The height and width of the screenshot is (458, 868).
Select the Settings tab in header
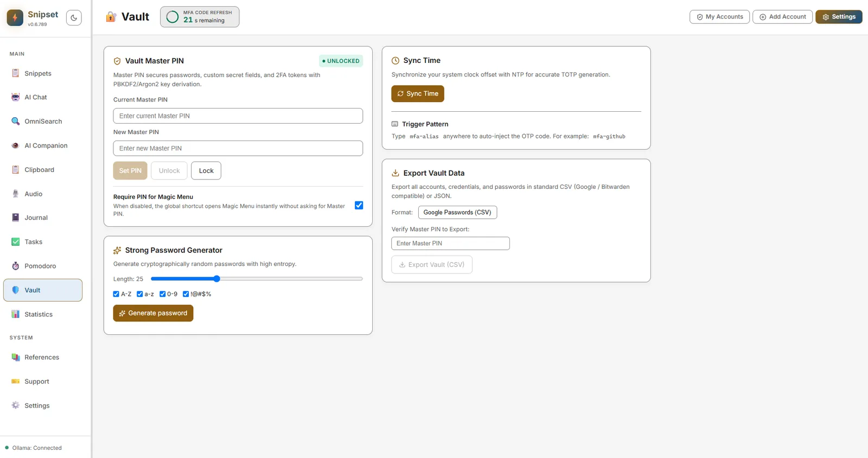pyautogui.click(x=839, y=17)
